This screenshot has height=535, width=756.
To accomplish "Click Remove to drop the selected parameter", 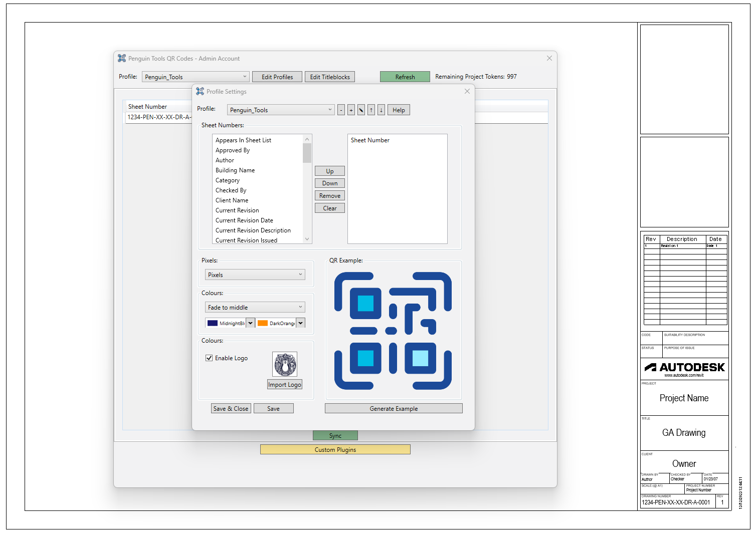I will (330, 196).
